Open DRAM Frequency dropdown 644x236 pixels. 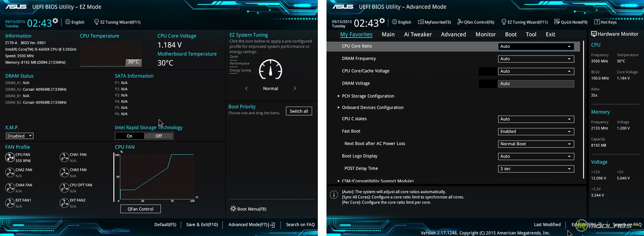pyautogui.click(x=536, y=59)
